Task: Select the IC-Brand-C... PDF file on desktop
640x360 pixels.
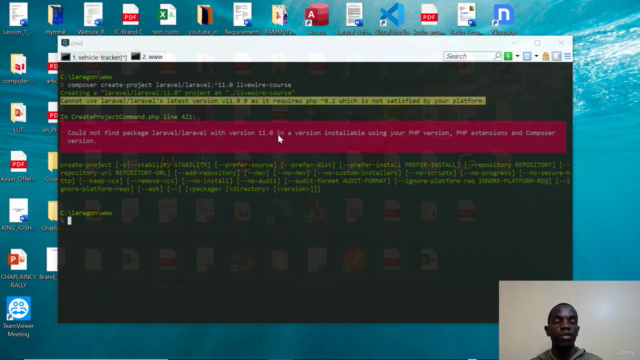Action: pos(130,19)
